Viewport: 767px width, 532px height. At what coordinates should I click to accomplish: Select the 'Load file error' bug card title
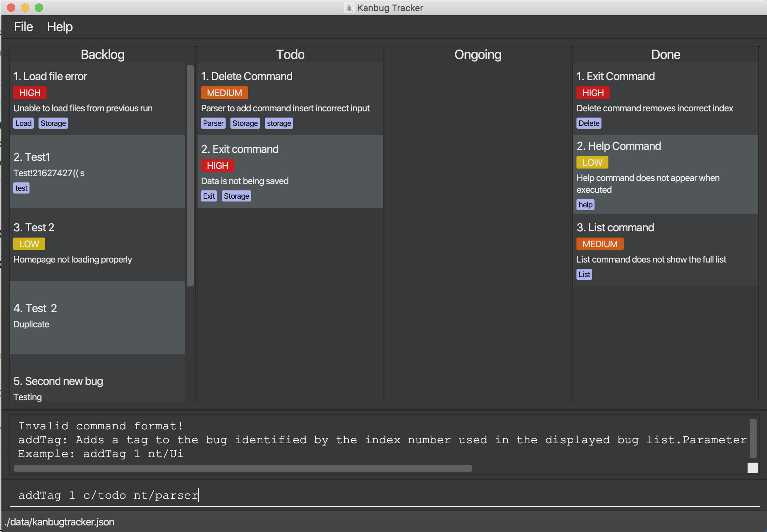tap(50, 76)
